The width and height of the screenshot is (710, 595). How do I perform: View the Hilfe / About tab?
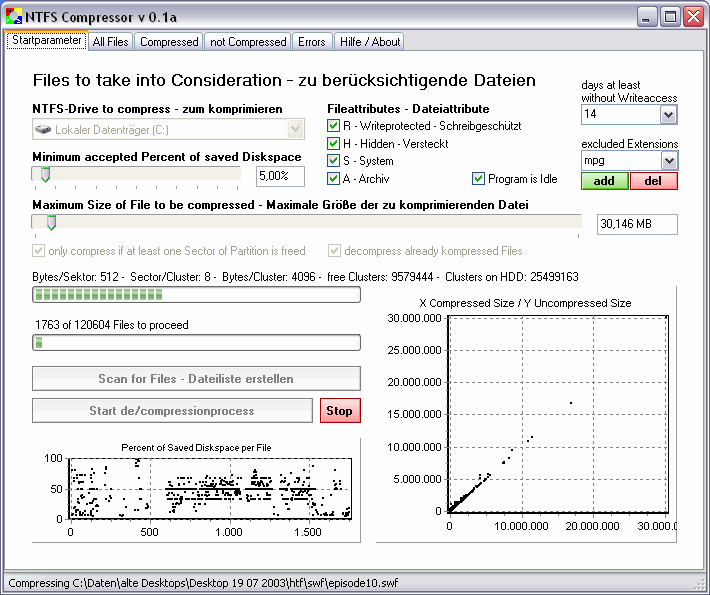pos(369,42)
